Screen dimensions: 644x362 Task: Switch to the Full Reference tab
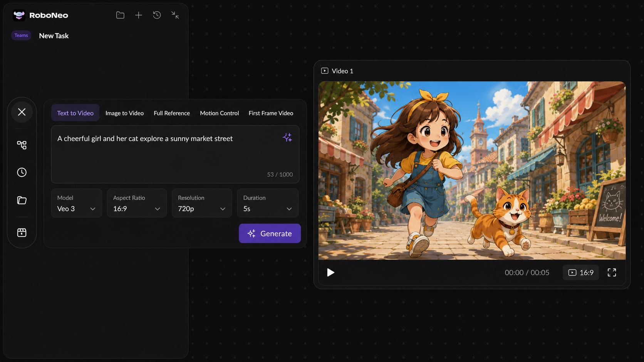(x=172, y=113)
